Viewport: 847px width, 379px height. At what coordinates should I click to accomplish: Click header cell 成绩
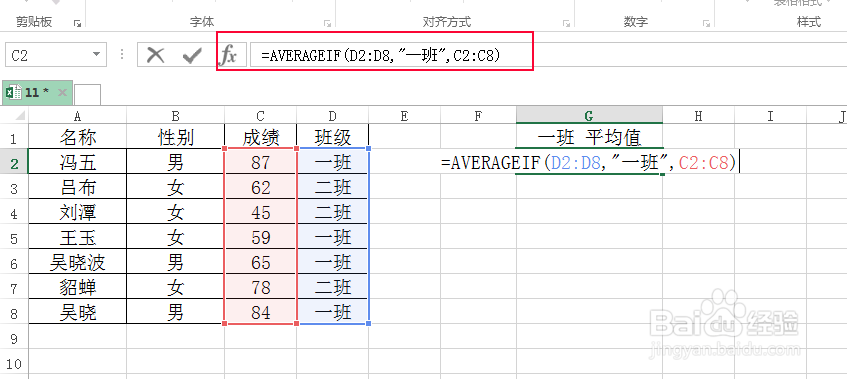(260, 138)
